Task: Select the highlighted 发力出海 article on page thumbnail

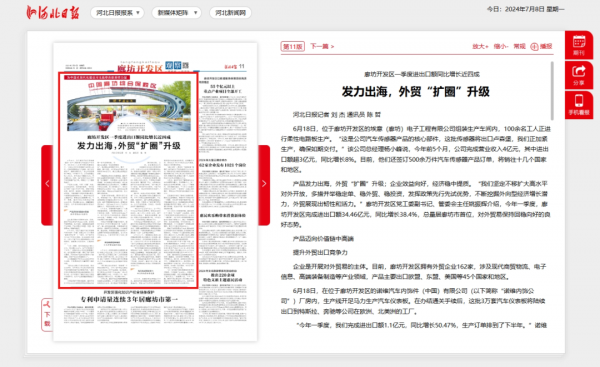Action: click(x=128, y=180)
